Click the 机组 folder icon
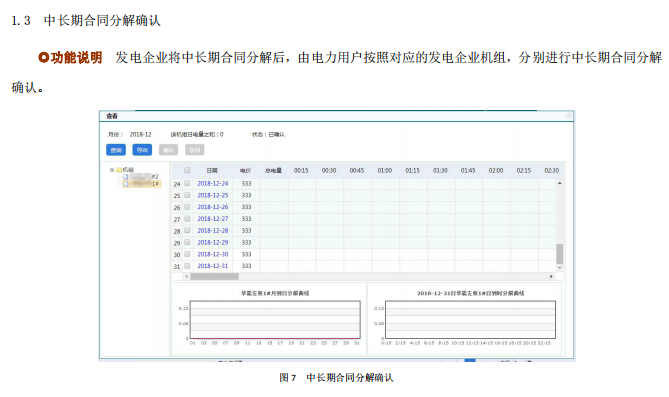This screenshot has height=397, width=669. click(119, 170)
